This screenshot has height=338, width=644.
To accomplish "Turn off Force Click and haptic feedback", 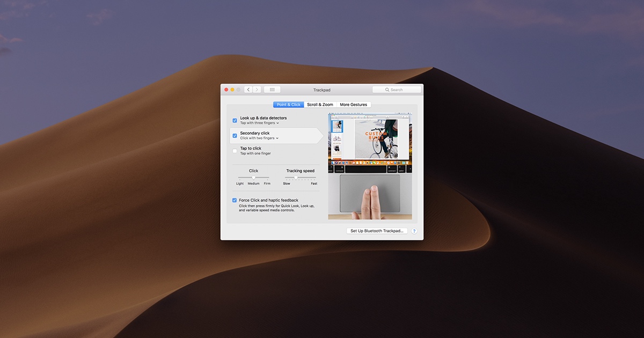I will 235,200.
